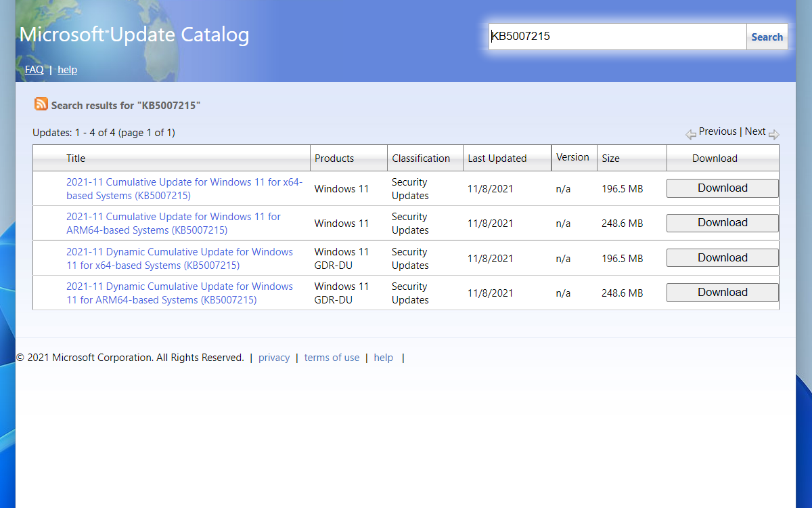
Task: Open the help link in header
Action: [67, 70]
